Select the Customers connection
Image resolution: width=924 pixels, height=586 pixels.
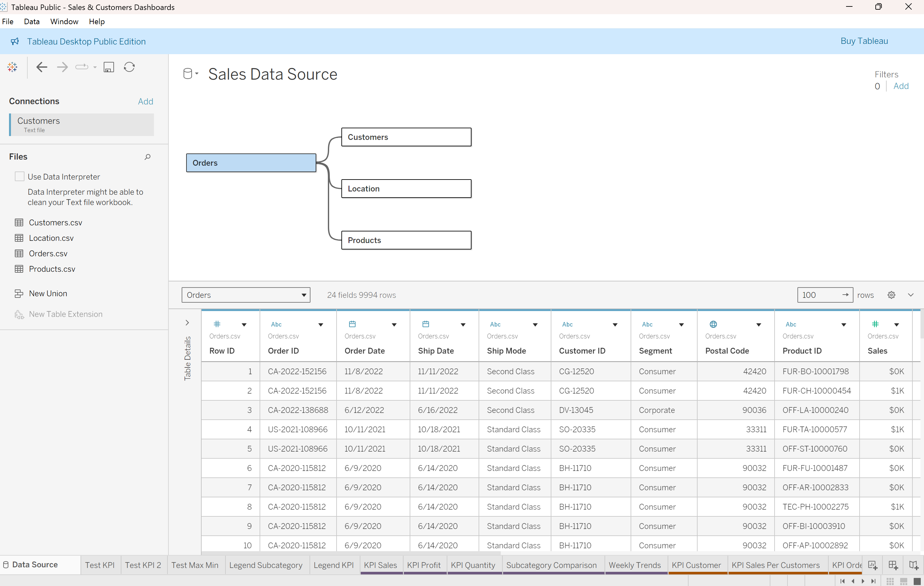(x=81, y=124)
